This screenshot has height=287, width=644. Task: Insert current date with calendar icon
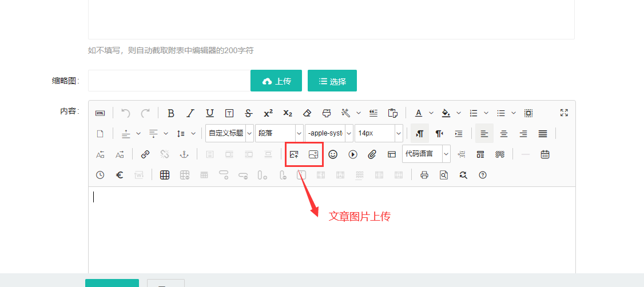[545, 154]
